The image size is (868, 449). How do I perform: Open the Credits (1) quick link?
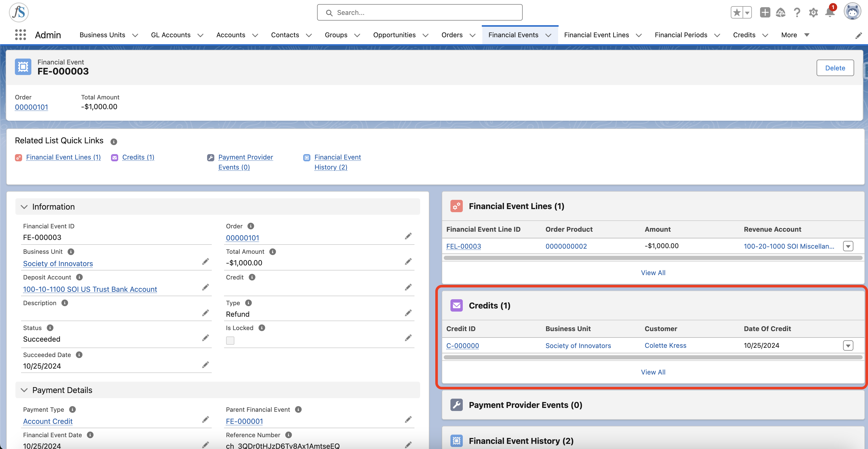[138, 157]
